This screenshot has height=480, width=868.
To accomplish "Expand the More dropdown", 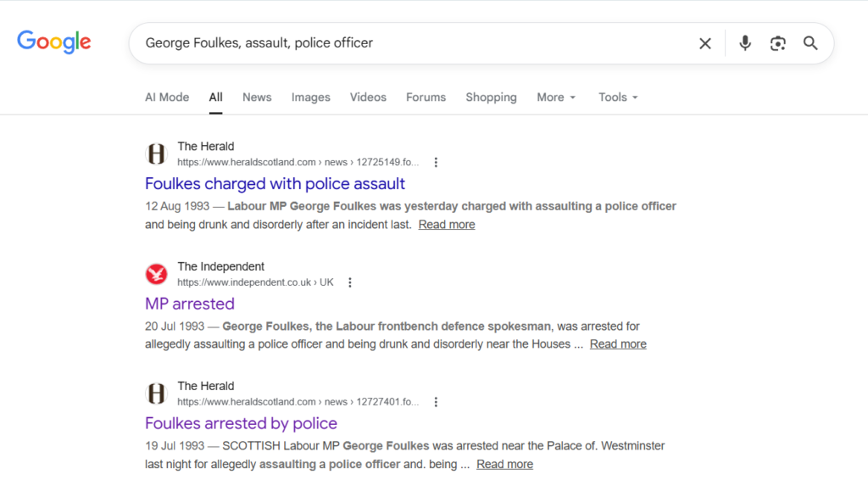I will pyautogui.click(x=556, y=98).
